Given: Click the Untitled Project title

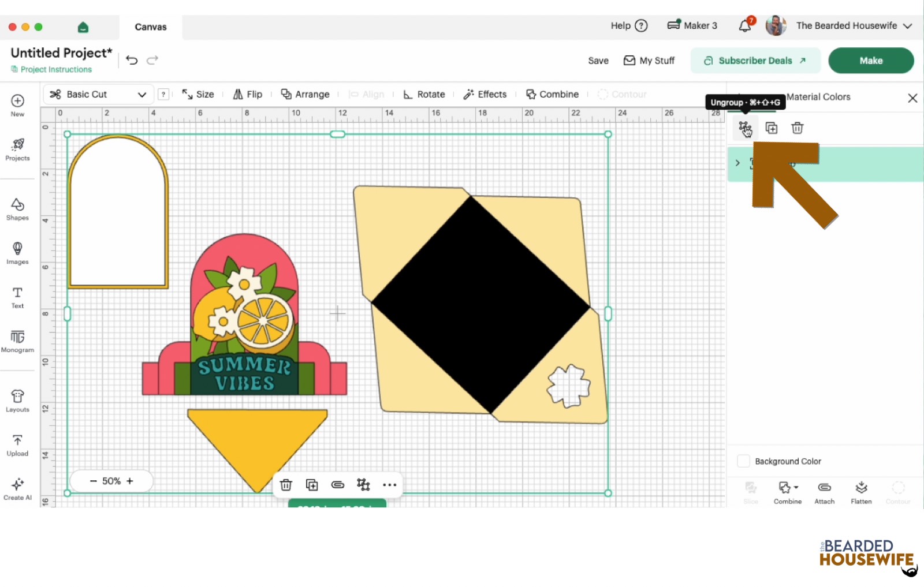Looking at the screenshot, I should coord(61,53).
